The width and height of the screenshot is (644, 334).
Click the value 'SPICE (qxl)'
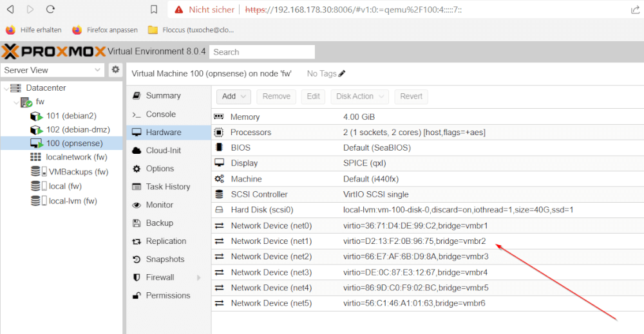[365, 163]
